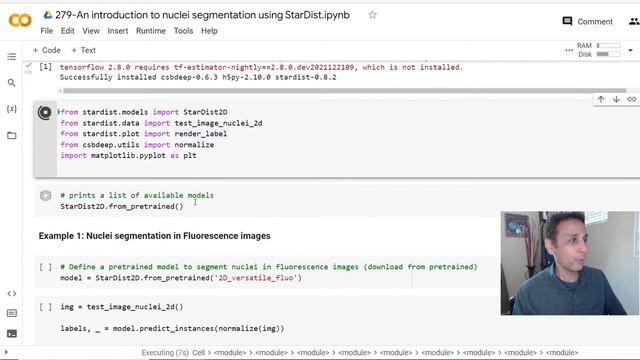
Task: Open the Runtime menu
Action: (151, 31)
